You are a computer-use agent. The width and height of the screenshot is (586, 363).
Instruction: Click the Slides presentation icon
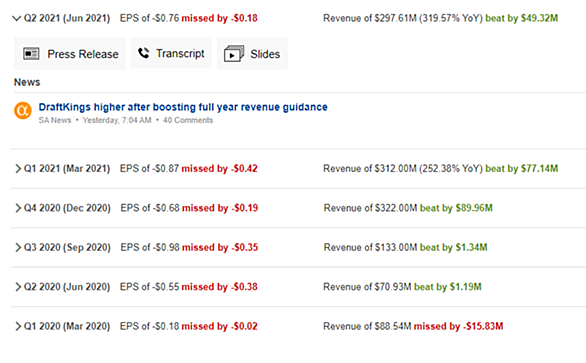click(234, 53)
